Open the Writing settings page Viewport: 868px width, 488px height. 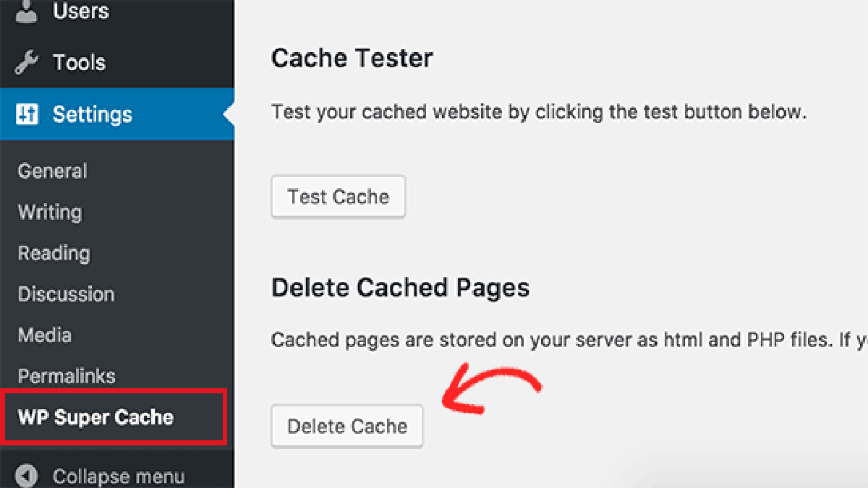pos(50,213)
